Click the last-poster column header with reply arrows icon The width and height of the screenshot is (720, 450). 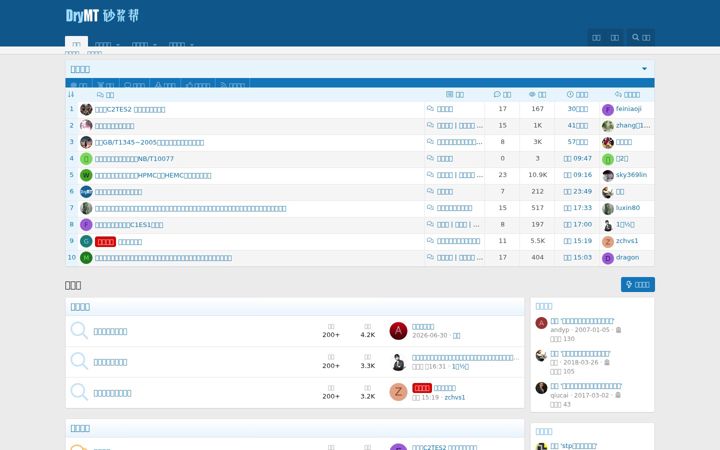click(x=627, y=95)
